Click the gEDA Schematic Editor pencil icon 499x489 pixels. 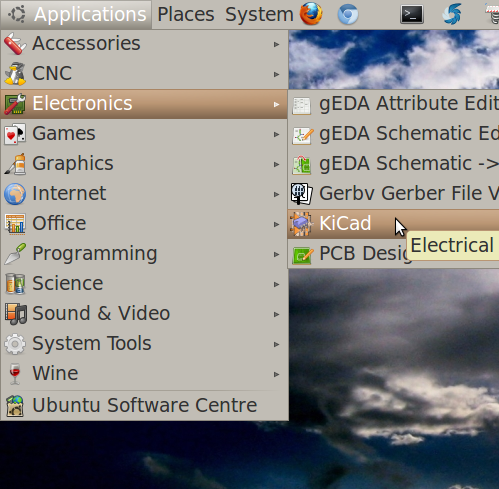pyautogui.click(x=302, y=135)
